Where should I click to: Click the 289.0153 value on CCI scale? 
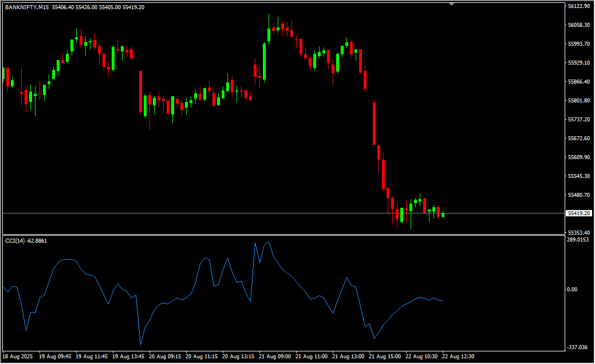coord(577,240)
